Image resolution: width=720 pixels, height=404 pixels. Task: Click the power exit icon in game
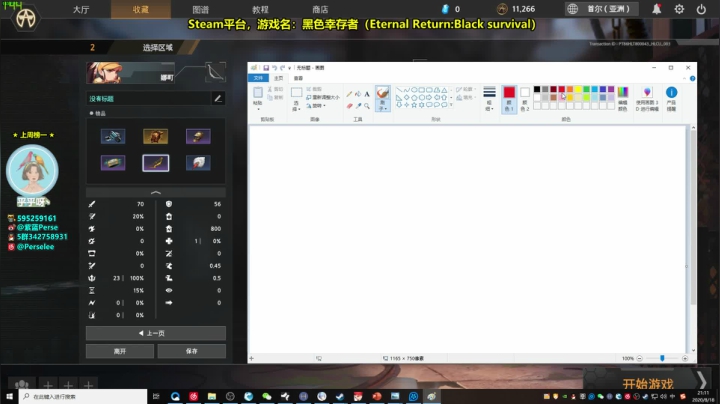(701, 9)
